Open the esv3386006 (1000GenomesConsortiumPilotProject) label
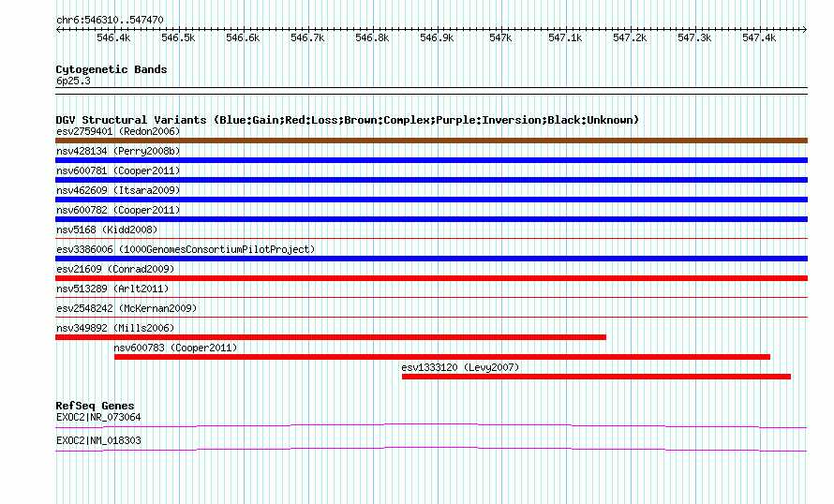834x504 pixels. (x=186, y=249)
